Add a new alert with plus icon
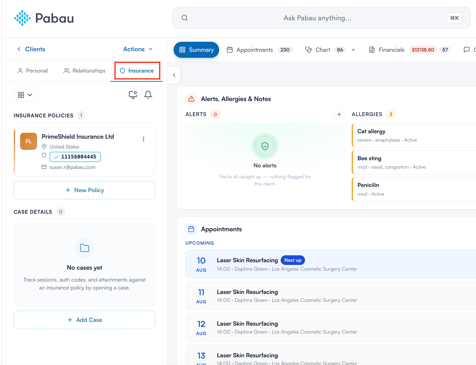 point(339,114)
